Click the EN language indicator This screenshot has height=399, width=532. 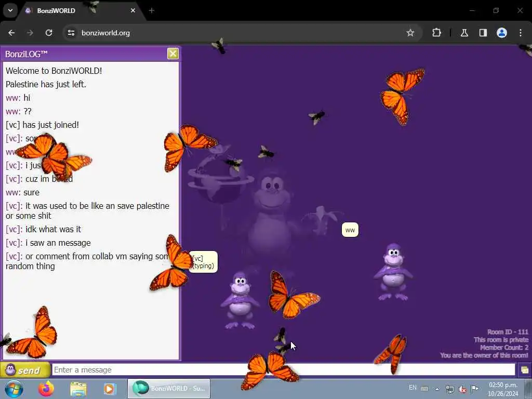click(413, 388)
